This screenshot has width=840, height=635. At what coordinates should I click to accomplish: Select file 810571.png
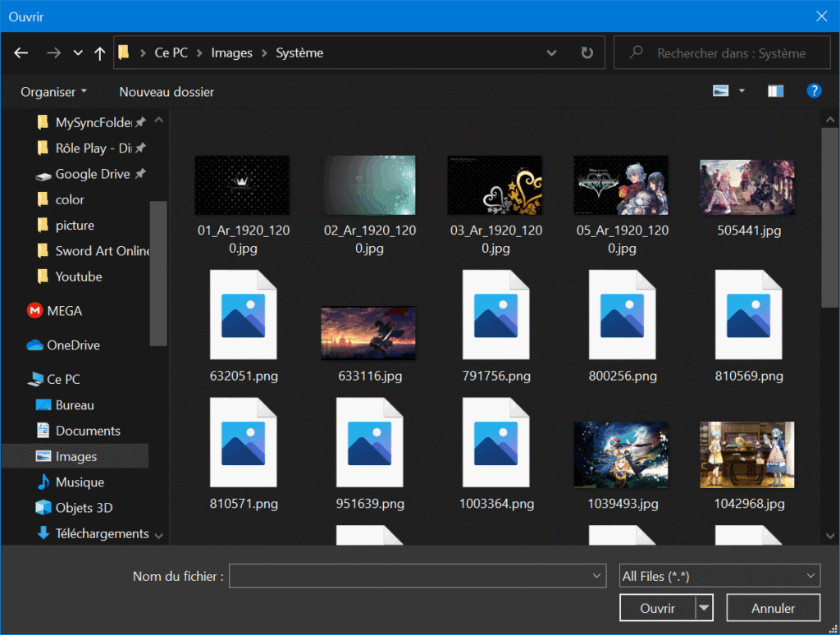(243, 454)
